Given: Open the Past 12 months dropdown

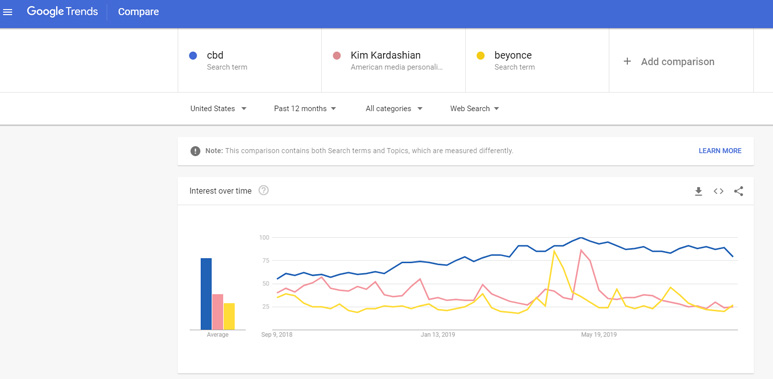Looking at the screenshot, I should point(305,108).
